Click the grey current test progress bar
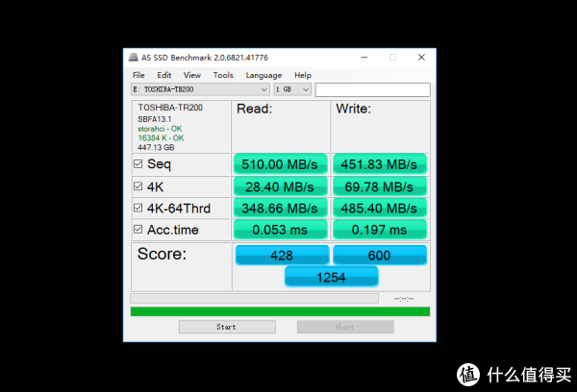Image resolution: width=577 pixels, height=392 pixels. [254, 298]
